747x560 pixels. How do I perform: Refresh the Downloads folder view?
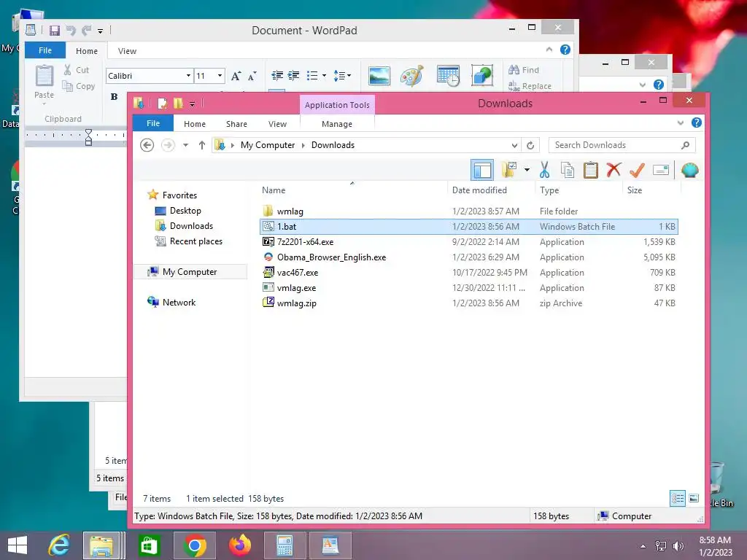coord(530,145)
